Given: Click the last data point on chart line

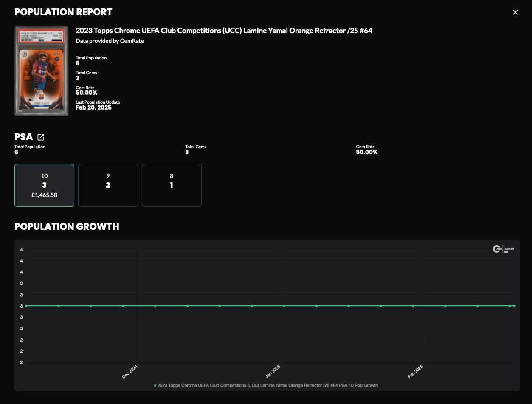Looking at the screenshot, I should pos(514,306).
